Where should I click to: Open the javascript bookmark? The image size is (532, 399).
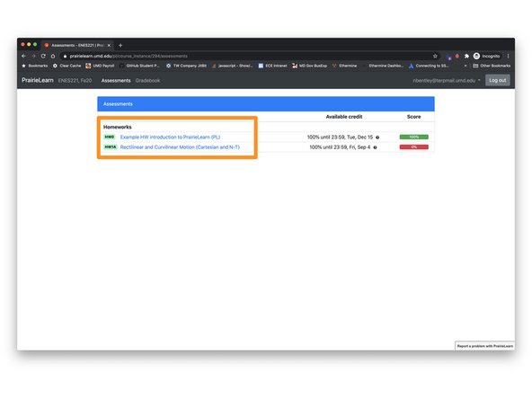point(233,66)
